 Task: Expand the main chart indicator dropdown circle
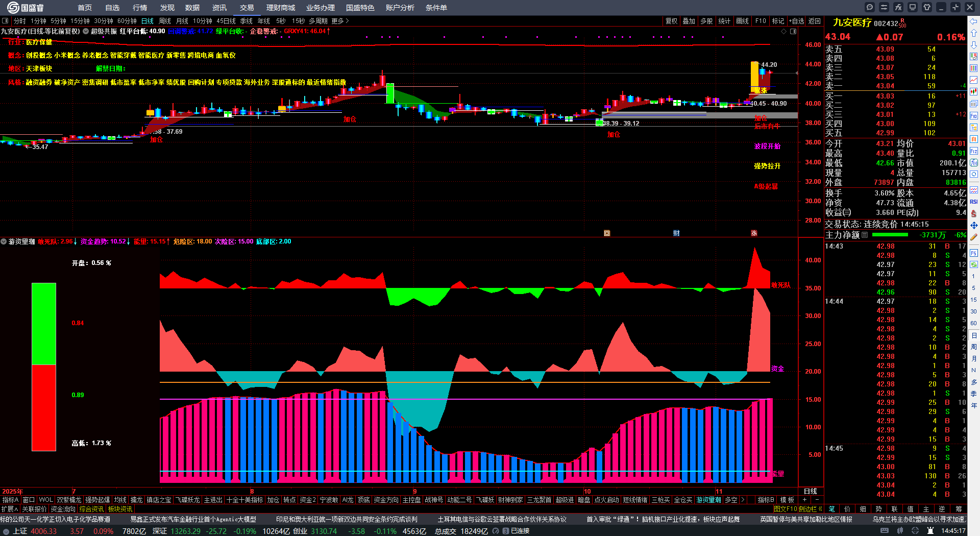pos(86,31)
